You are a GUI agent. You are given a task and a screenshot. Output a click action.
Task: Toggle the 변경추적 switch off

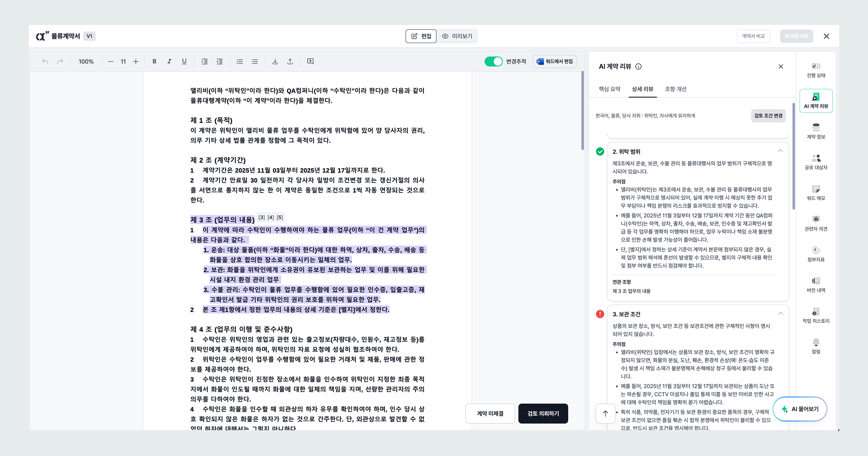point(493,61)
